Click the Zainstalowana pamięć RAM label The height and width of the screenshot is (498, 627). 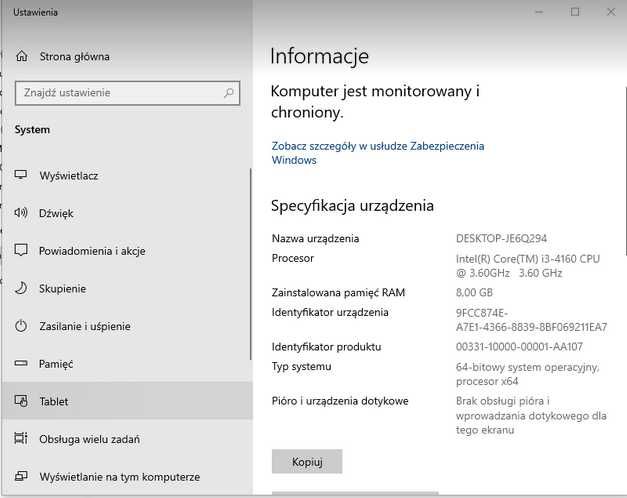338,292
